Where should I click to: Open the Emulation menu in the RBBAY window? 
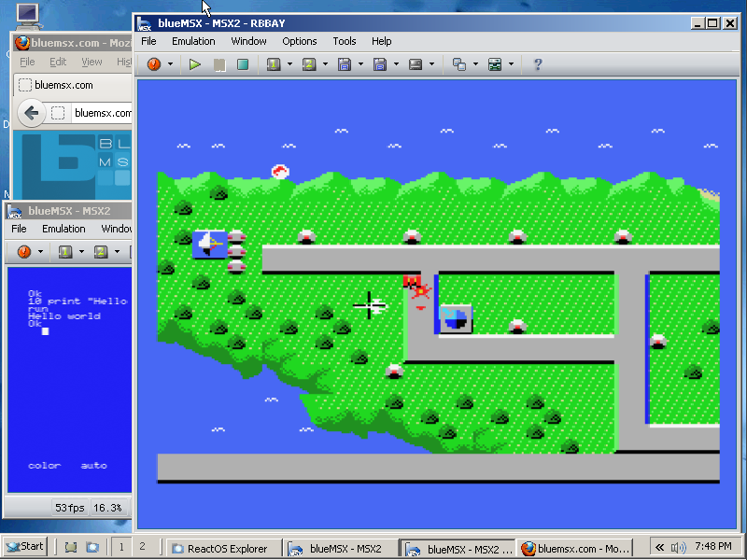[193, 41]
